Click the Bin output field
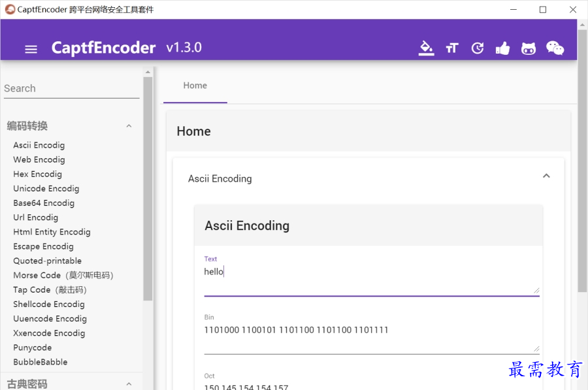 372,334
